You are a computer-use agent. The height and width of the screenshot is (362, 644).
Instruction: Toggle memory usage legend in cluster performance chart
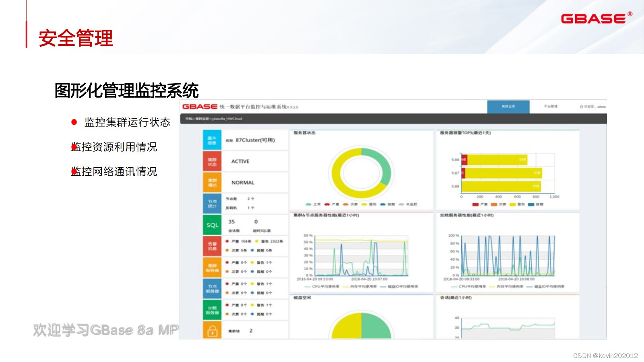pyautogui.click(x=360, y=287)
